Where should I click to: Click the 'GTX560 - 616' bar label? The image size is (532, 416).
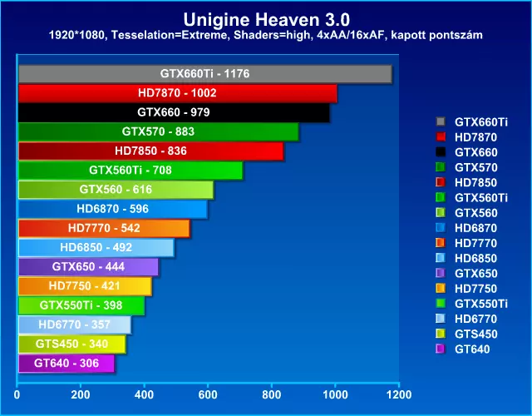click(116, 190)
